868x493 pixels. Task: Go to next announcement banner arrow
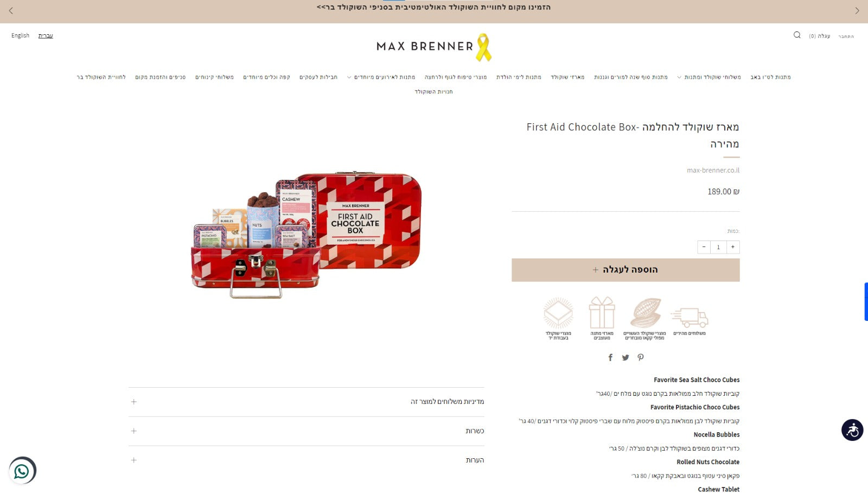(857, 11)
